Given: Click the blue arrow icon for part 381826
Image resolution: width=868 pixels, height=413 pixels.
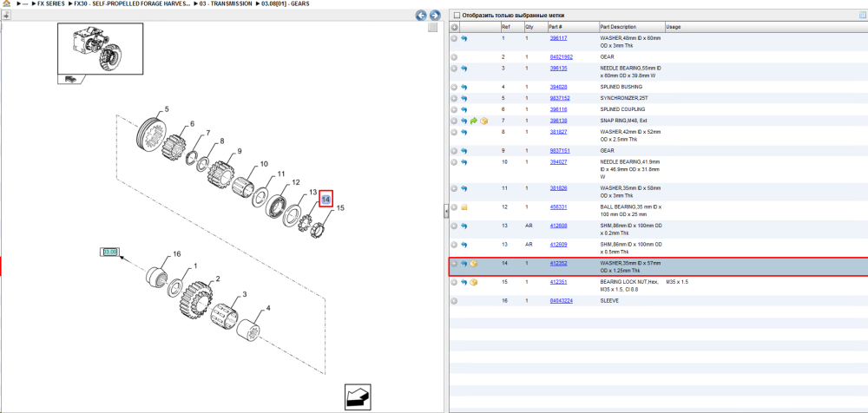Looking at the screenshot, I should (464, 188).
